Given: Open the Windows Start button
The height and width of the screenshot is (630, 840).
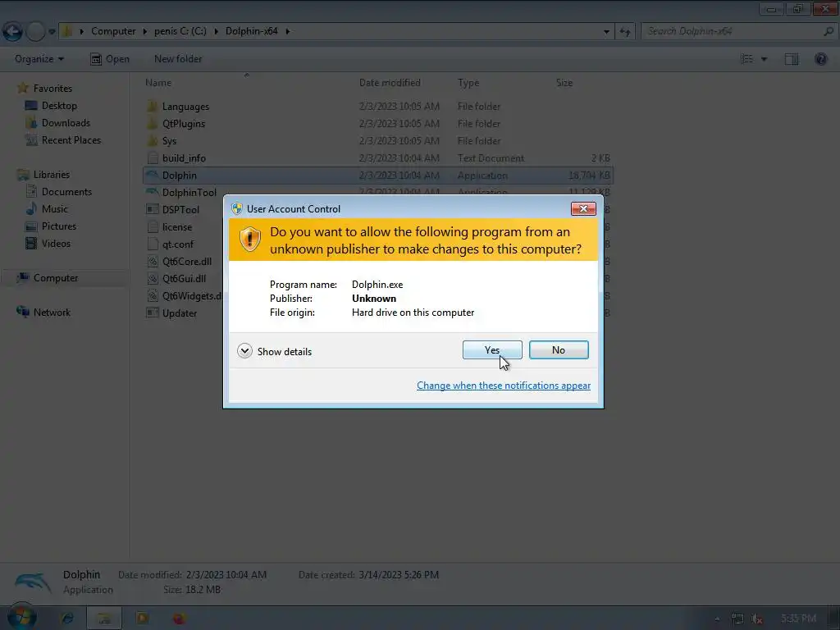Looking at the screenshot, I should pyautogui.click(x=21, y=618).
